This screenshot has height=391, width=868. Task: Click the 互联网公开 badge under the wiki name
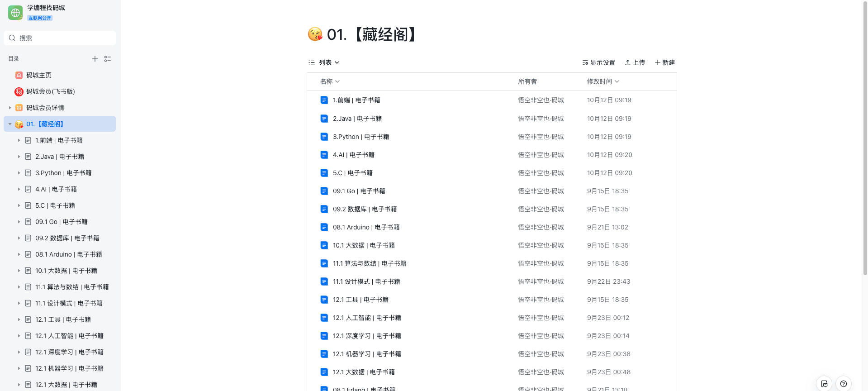click(40, 18)
